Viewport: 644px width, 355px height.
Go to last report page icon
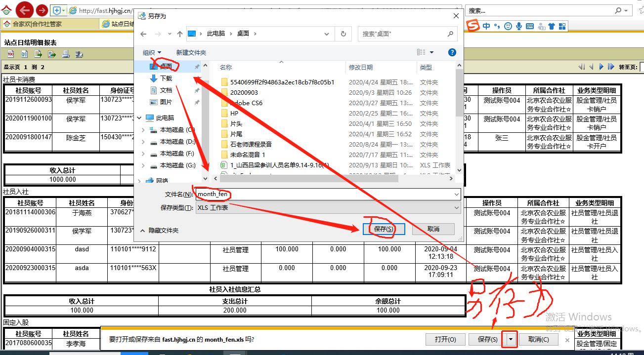(x=611, y=67)
